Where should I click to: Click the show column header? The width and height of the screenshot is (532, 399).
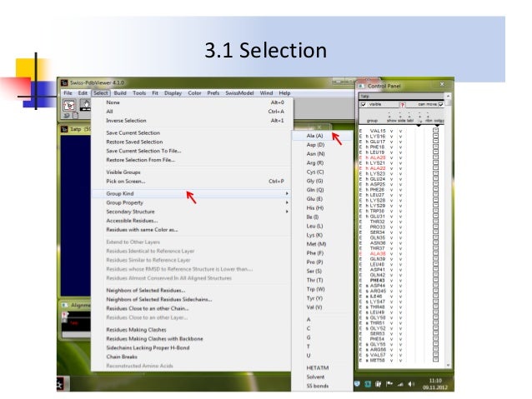click(391, 121)
